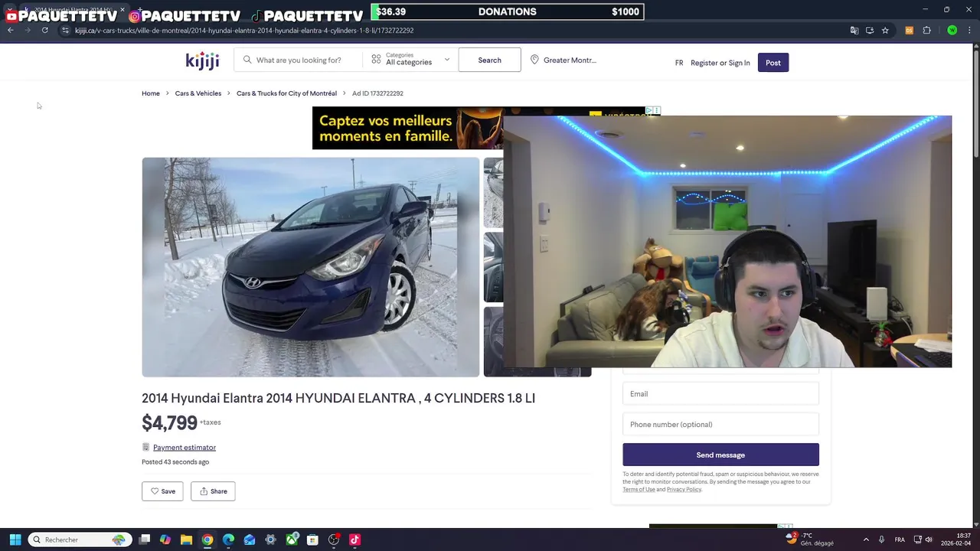Open the Windows Start menu
This screenshot has width=980, height=551.
pos(15,540)
